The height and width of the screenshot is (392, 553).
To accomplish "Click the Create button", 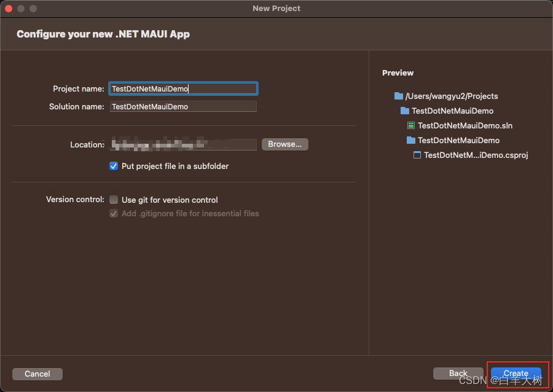I will coord(516,373).
